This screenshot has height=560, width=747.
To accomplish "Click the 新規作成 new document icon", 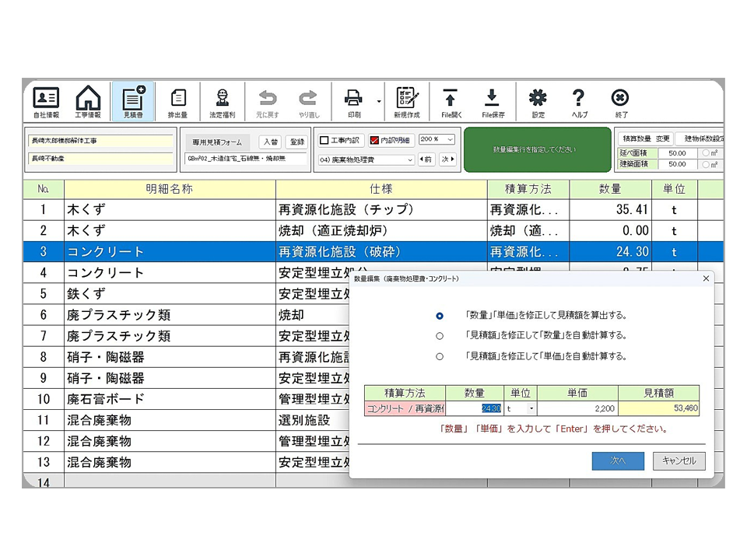I will point(407,102).
